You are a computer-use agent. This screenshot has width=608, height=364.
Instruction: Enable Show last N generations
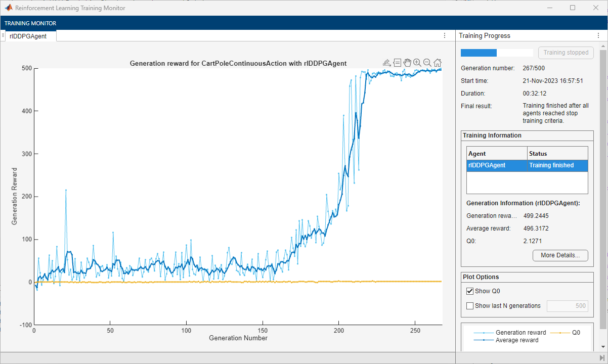coord(470,305)
